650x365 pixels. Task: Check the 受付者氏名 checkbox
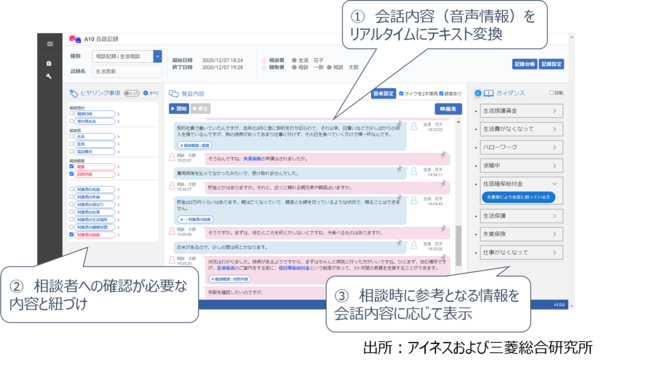pyautogui.click(x=71, y=121)
